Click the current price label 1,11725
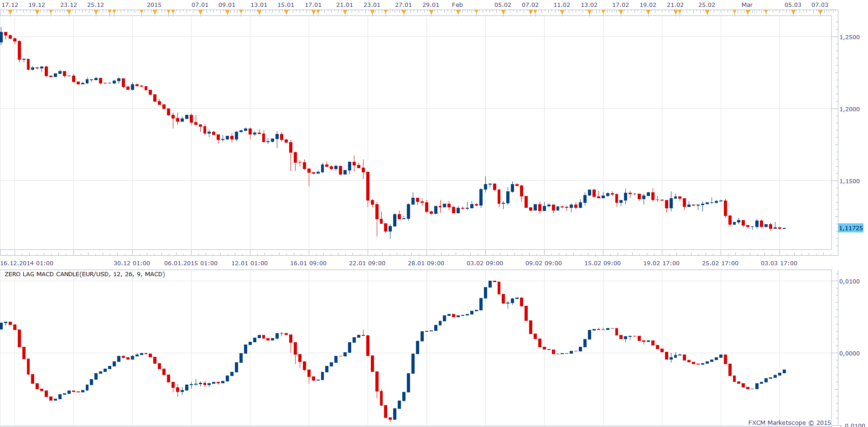This screenshot has width=868, height=427. point(851,228)
